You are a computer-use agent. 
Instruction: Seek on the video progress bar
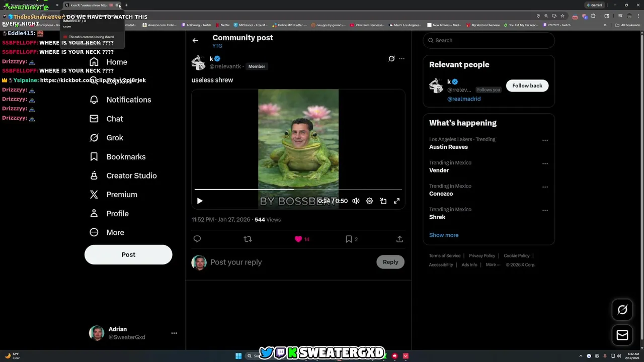pyautogui.click(x=298, y=190)
